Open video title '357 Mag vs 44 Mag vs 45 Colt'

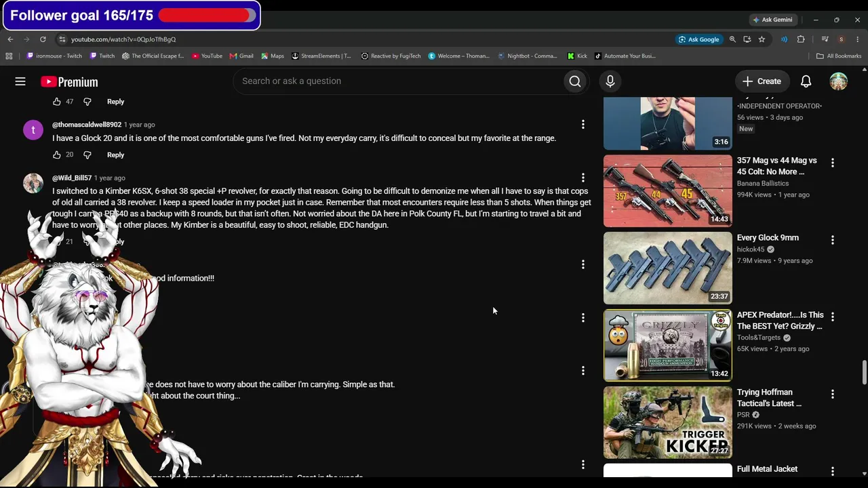(777, 166)
